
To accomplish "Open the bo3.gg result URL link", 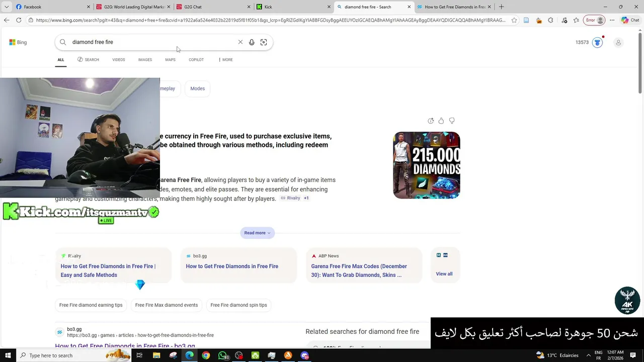I will 140,335.
